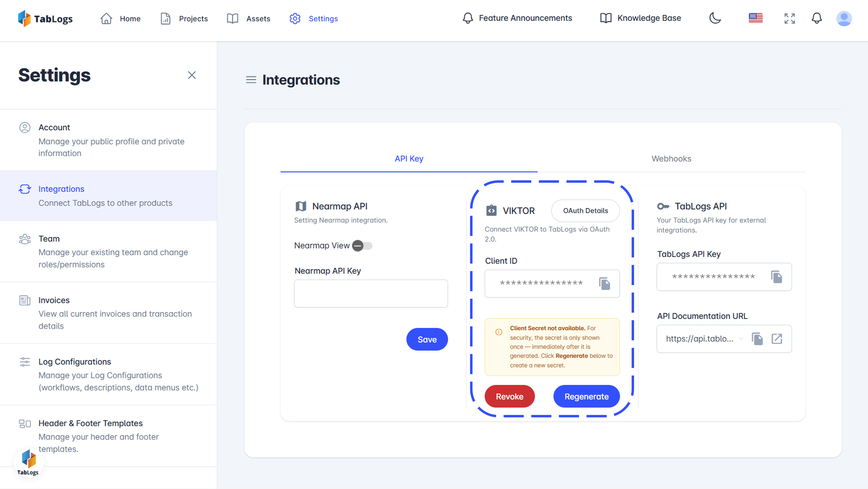
Task: Open the US flag language selector
Action: 755,18
